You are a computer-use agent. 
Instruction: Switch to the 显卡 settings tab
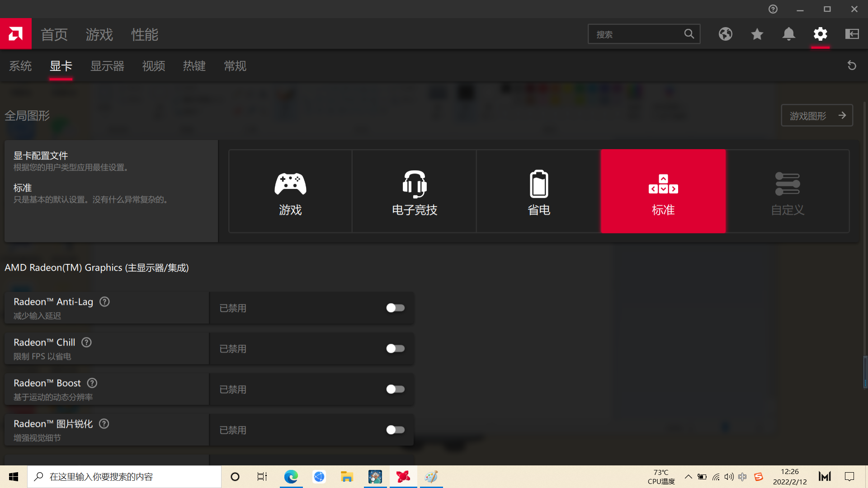(61, 66)
